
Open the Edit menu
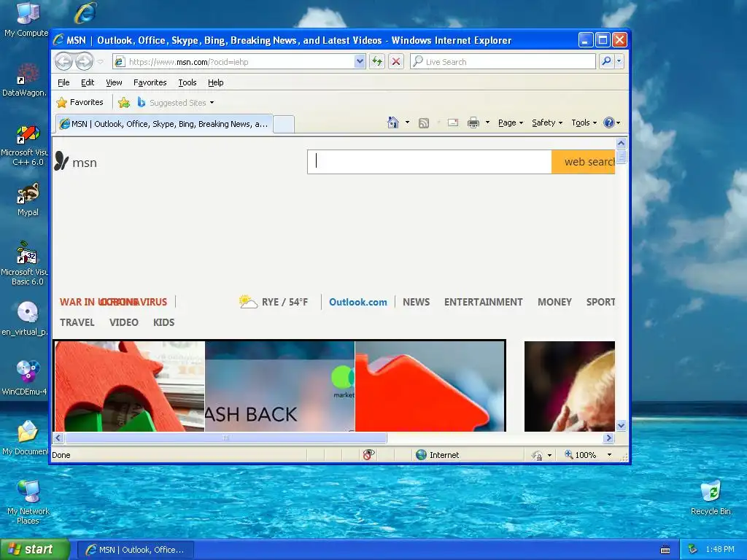(x=88, y=82)
